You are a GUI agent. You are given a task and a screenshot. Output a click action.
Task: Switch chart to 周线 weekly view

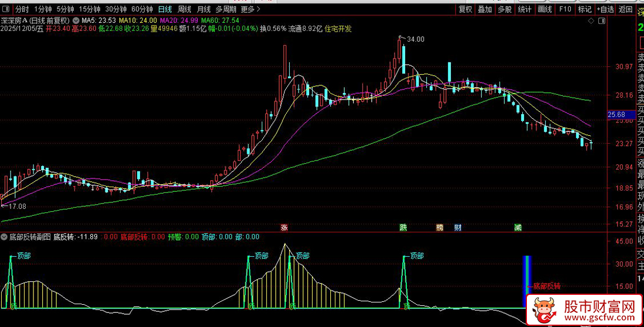tap(184, 9)
